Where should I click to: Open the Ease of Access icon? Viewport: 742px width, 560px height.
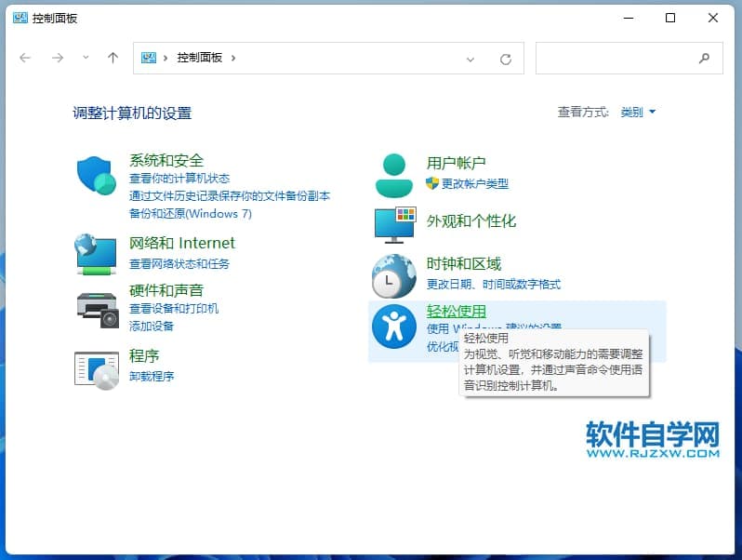pos(393,326)
